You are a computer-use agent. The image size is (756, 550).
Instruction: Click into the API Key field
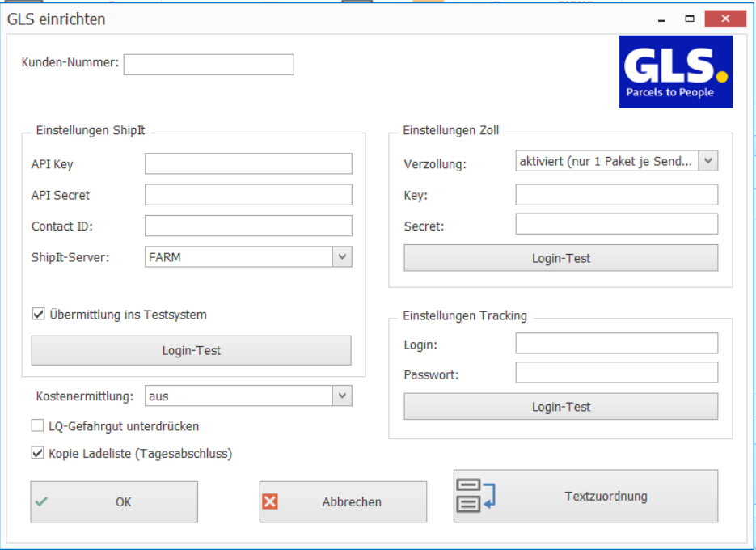pos(248,163)
